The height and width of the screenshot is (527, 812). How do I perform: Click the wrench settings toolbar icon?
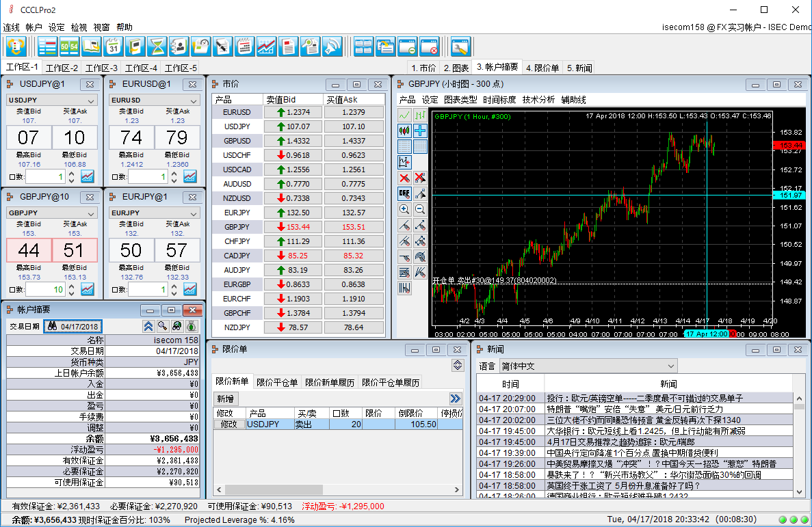click(460, 46)
